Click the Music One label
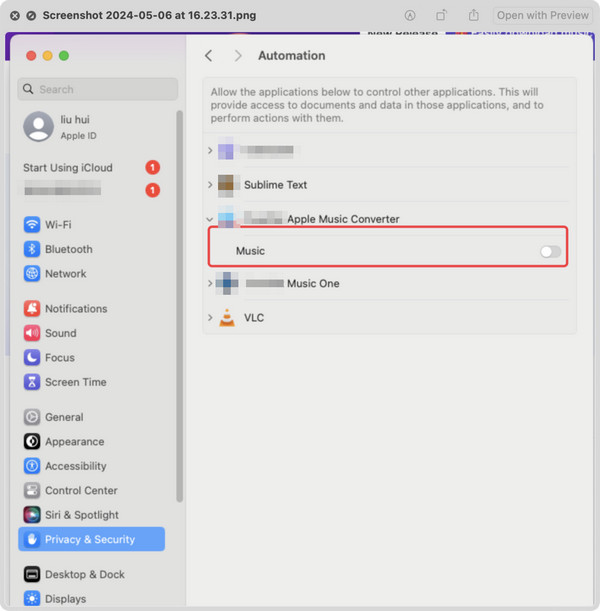 313,283
